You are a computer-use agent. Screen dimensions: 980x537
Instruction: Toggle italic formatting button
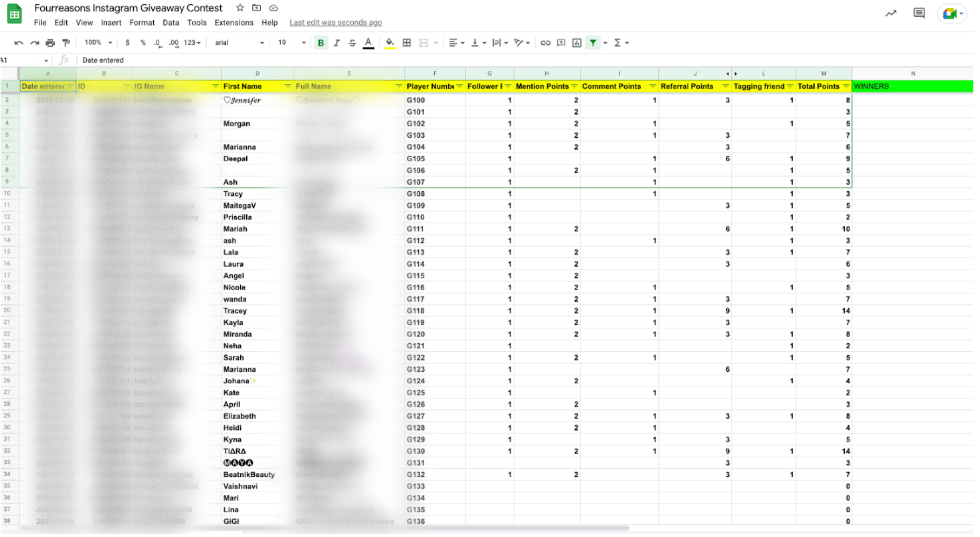(x=336, y=43)
